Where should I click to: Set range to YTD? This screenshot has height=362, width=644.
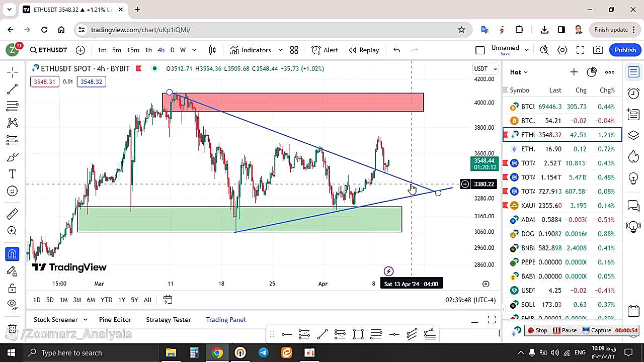click(106, 300)
